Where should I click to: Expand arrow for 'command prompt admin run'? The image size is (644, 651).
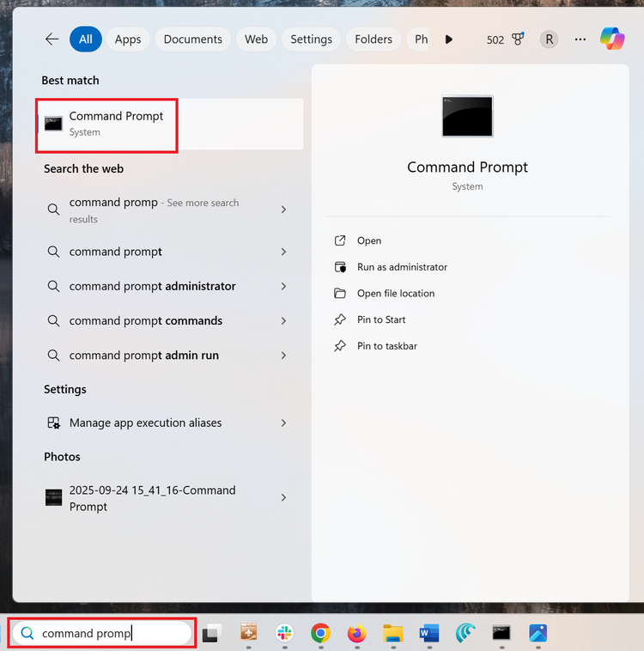283,356
